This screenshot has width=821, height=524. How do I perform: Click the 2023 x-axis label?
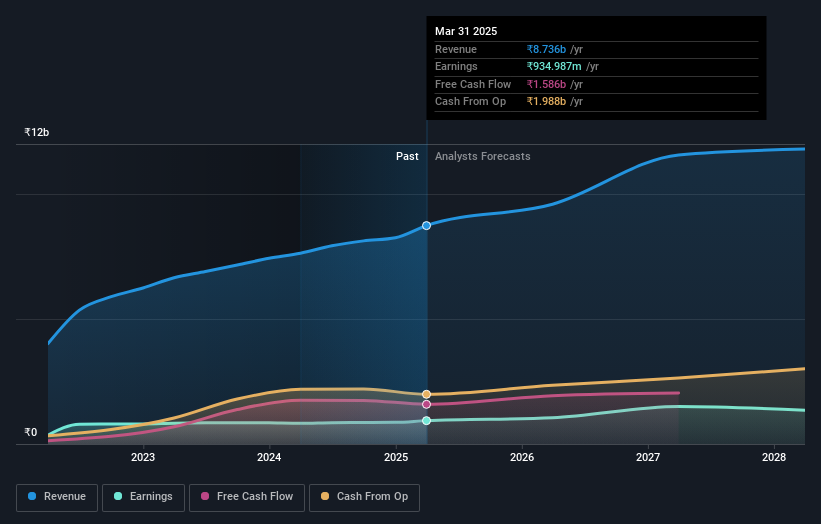143,457
